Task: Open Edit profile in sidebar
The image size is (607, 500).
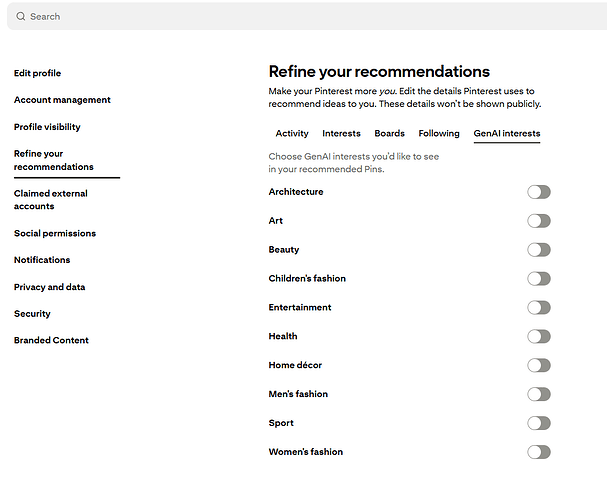Action: pos(37,73)
